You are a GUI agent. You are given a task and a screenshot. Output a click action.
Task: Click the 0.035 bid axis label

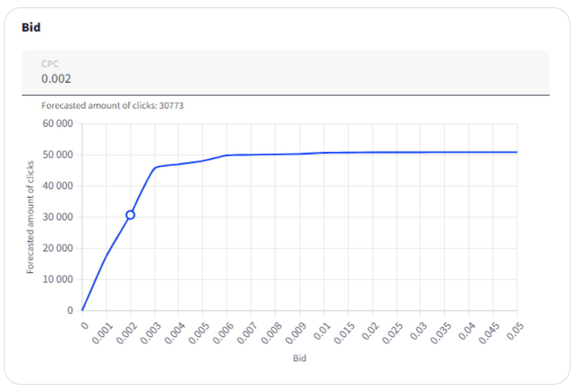(x=441, y=333)
